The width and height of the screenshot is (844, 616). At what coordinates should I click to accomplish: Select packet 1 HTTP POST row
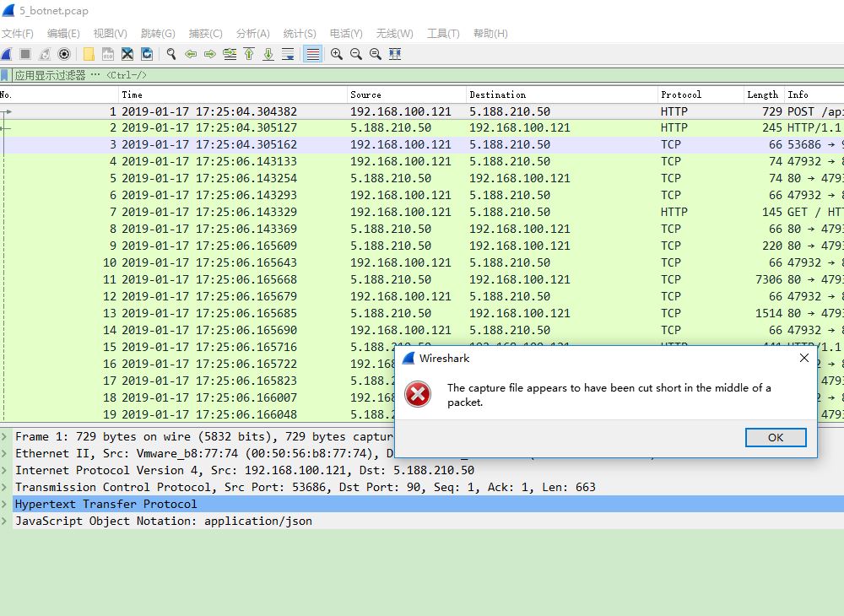coord(422,111)
